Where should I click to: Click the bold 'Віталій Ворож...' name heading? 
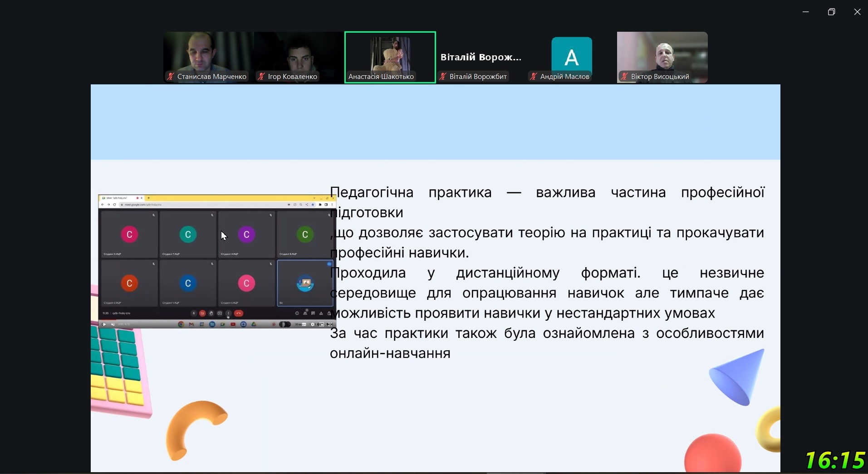481,57
